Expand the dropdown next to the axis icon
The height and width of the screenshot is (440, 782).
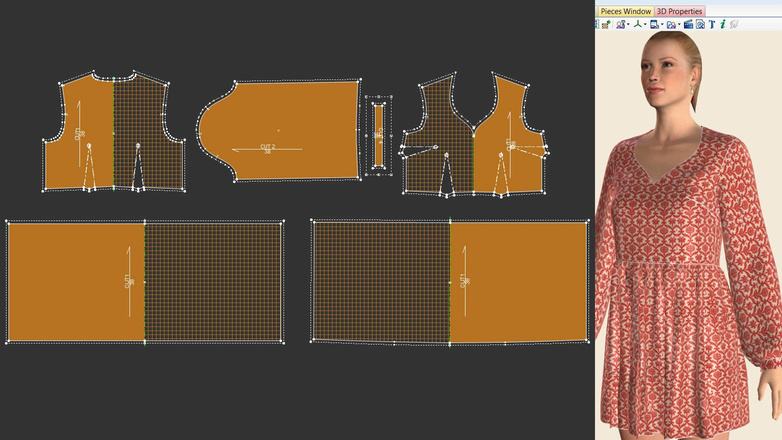tap(646, 24)
